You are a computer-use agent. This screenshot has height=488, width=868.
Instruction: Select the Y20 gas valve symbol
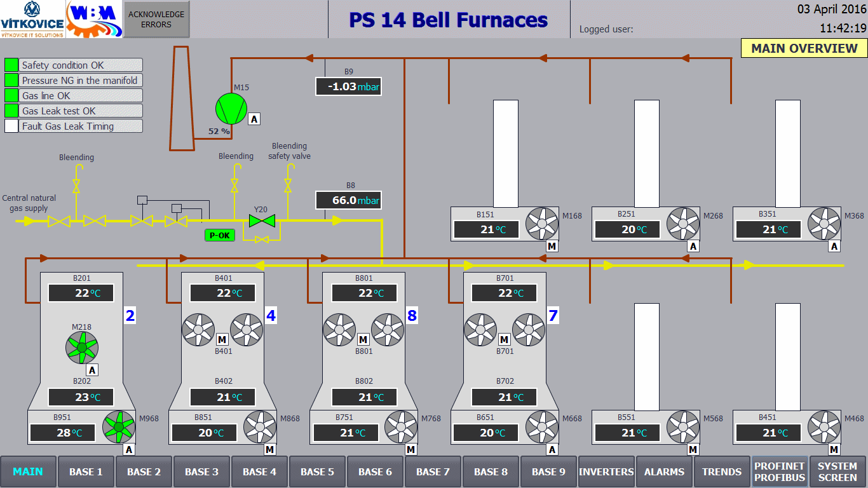click(262, 221)
